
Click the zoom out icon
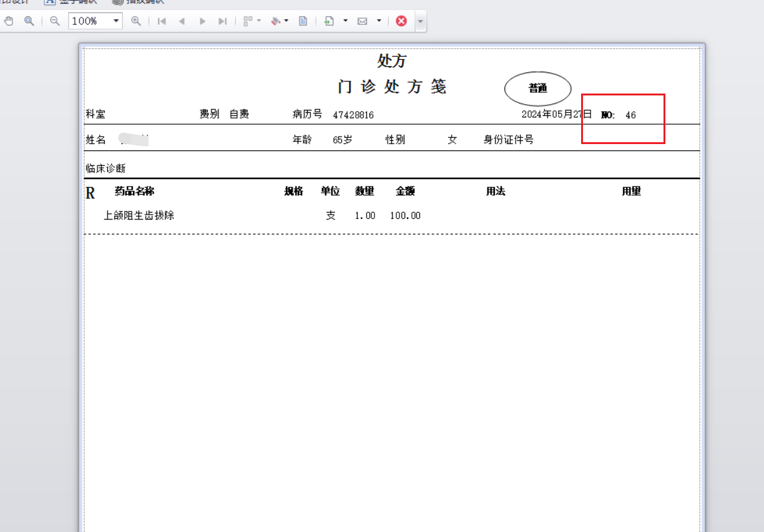pos(55,21)
